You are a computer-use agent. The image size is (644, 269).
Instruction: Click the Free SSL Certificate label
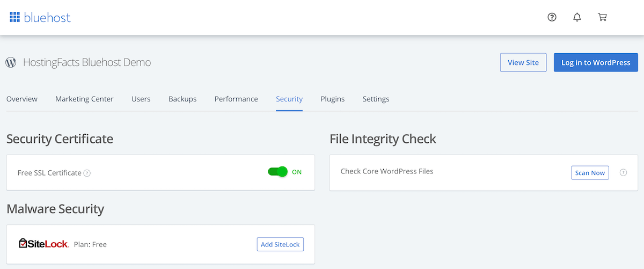point(49,173)
